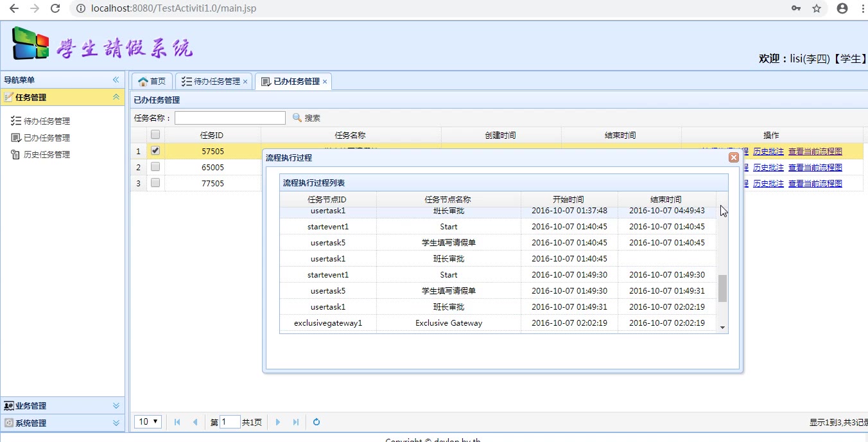Image resolution: width=868 pixels, height=442 pixels.
Task: Go to last page in pager
Action: pos(296,422)
